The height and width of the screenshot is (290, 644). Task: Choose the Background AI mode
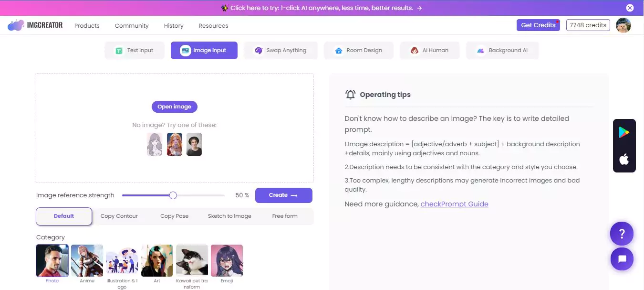click(x=502, y=50)
